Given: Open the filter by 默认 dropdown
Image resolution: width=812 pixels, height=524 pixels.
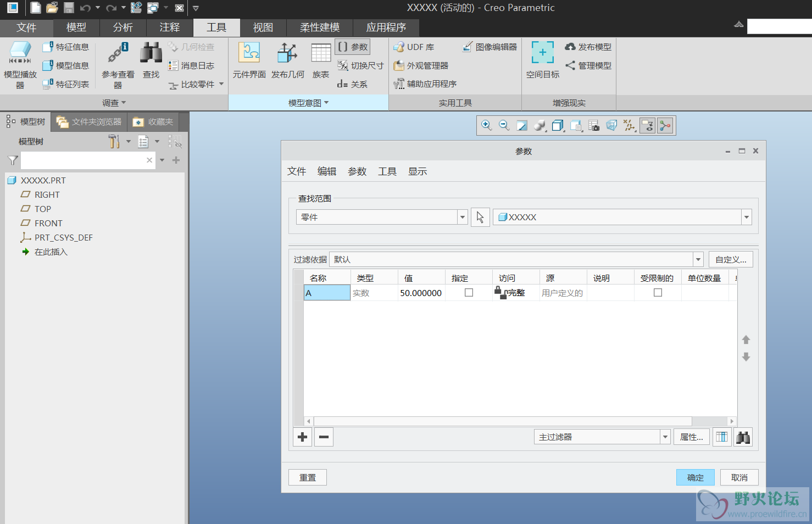Looking at the screenshot, I should click(x=698, y=259).
